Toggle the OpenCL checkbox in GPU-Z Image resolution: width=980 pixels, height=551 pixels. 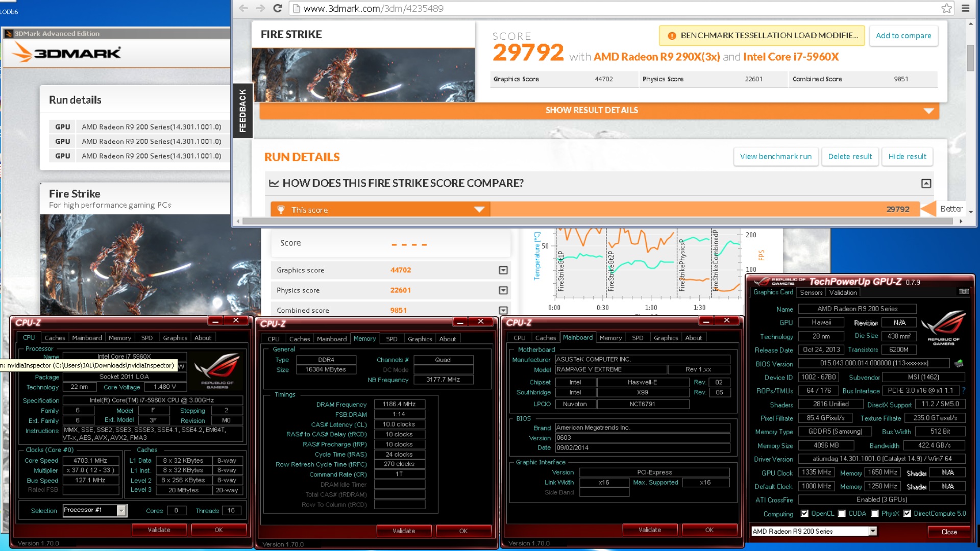pos(805,514)
